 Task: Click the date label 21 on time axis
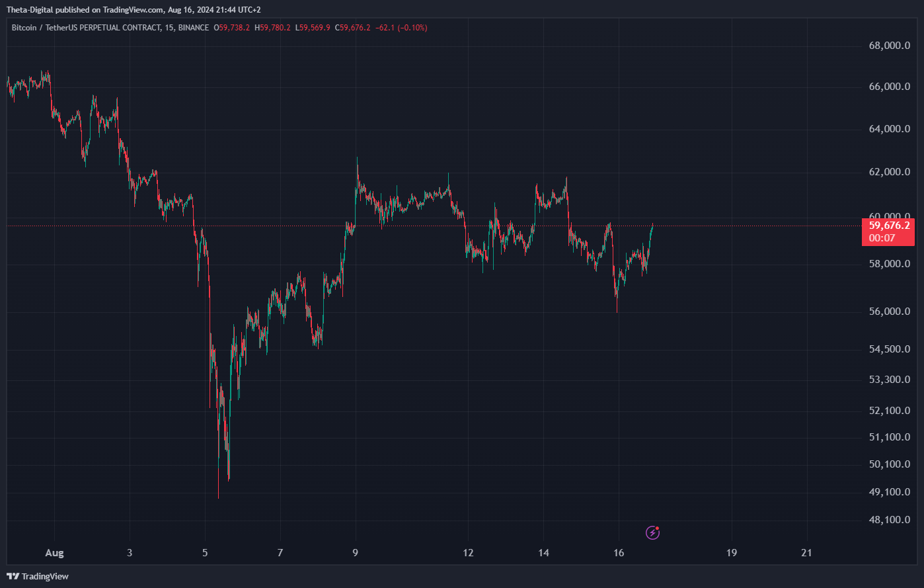click(x=806, y=552)
